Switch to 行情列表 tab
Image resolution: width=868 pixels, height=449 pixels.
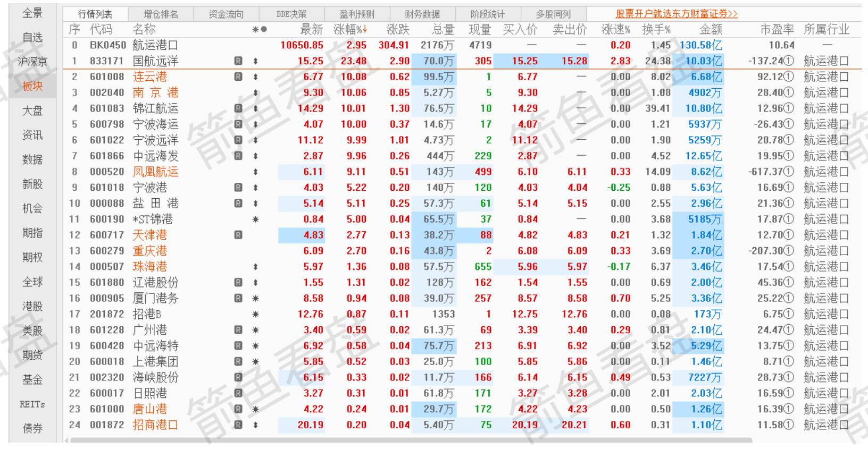point(95,14)
